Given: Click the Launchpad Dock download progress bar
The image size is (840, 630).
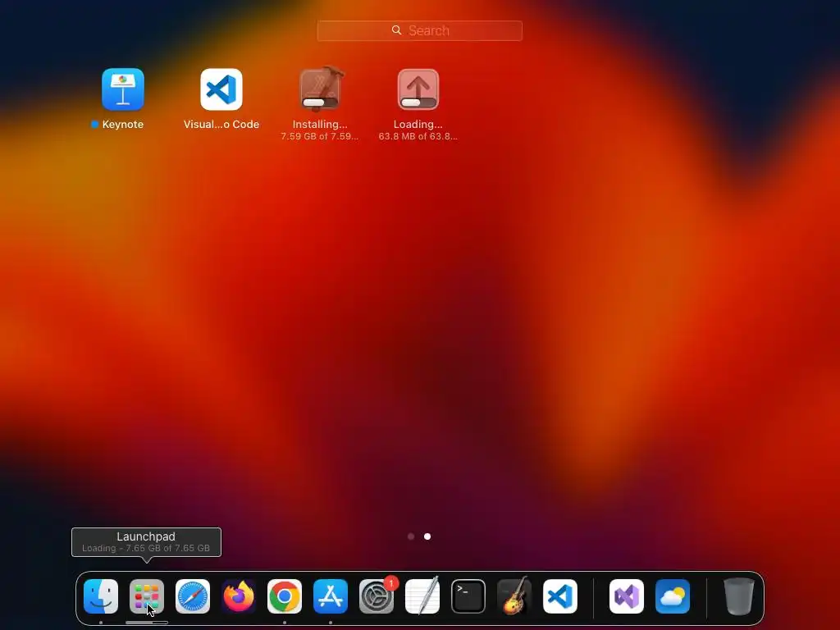Looking at the screenshot, I should pyautogui.click(x=147, y=623).
